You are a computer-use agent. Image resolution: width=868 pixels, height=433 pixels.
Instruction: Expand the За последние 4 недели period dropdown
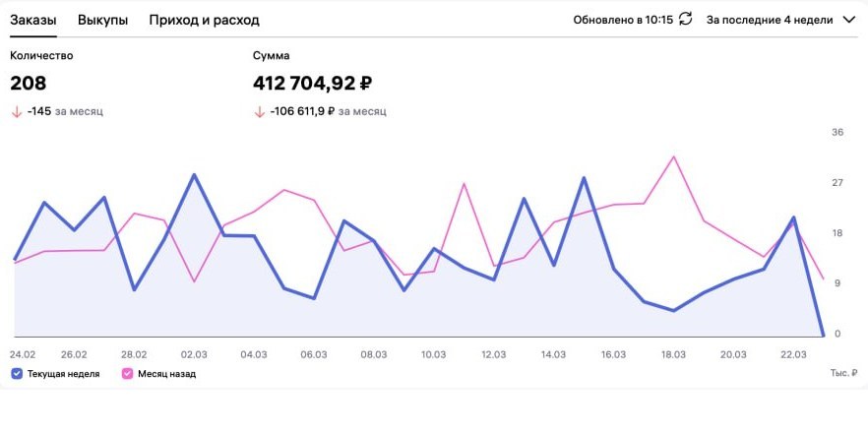coord(781,20)
